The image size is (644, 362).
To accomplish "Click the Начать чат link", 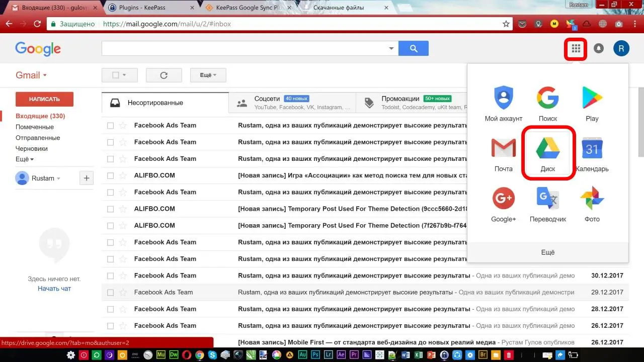I will click(54, 289).
